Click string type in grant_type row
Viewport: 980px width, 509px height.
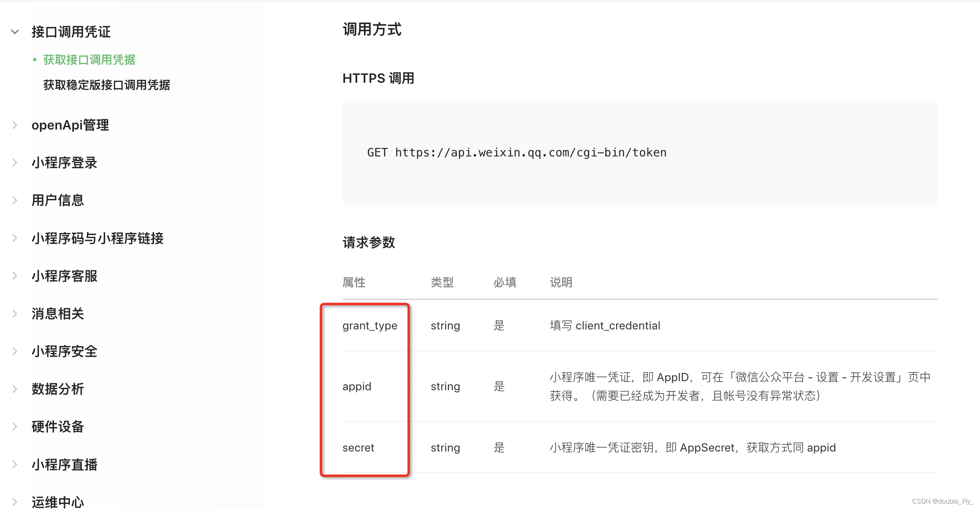click(x=445, y=326)
